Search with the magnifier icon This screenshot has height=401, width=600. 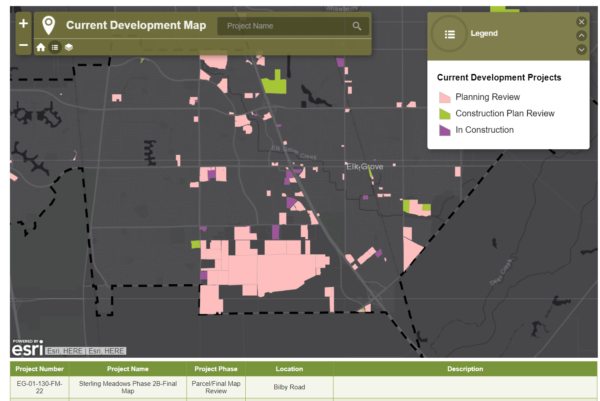click(357, 26)
